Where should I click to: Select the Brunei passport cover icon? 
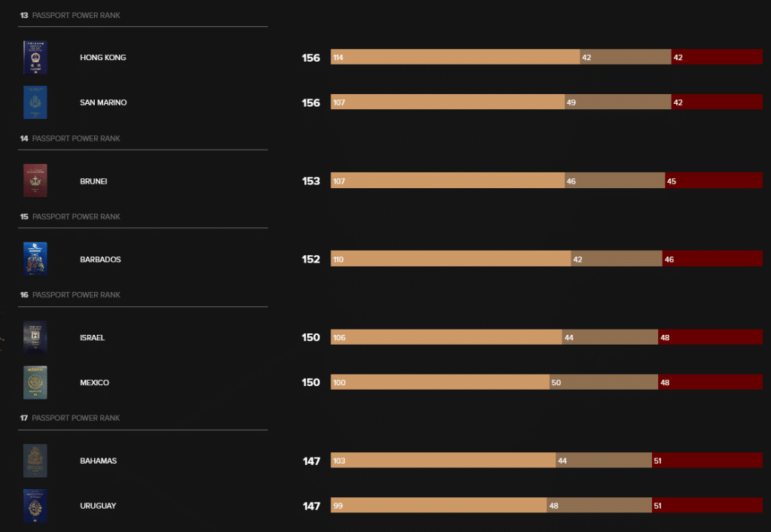[x=35, y=181]
